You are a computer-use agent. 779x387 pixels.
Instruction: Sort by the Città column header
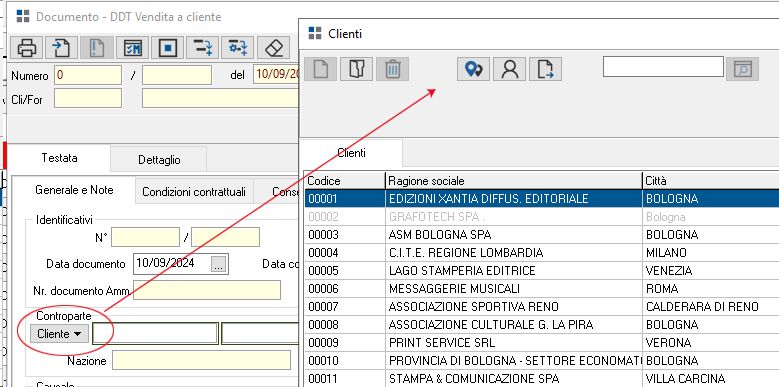click(711, 180)
